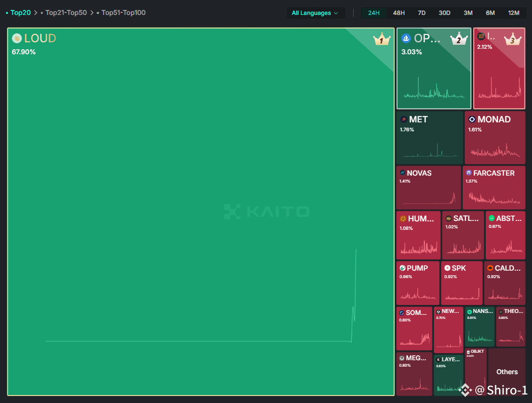Click the LOUD tile sparkline chart
532x403 pixels.
[201, 296]
